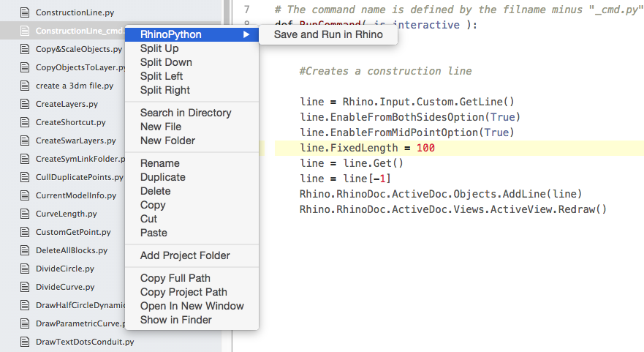Click the file icon beside DivideCurve.py
This screenshot has width=644, height=352.
click(x=25, y=287)
